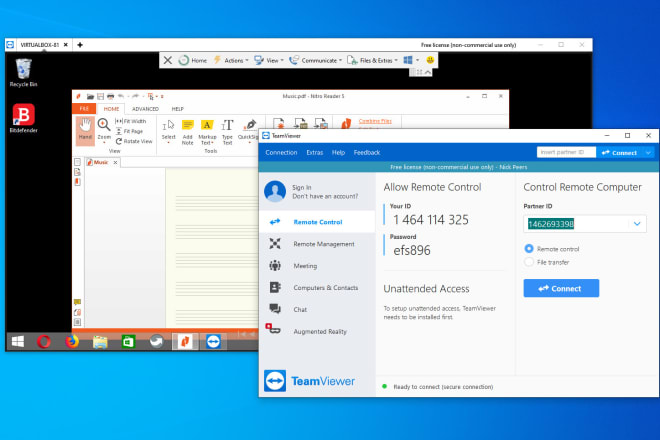The image size is (660, 440).
Task: Click the Select tool in Nitro Reader
Action: 168,131
